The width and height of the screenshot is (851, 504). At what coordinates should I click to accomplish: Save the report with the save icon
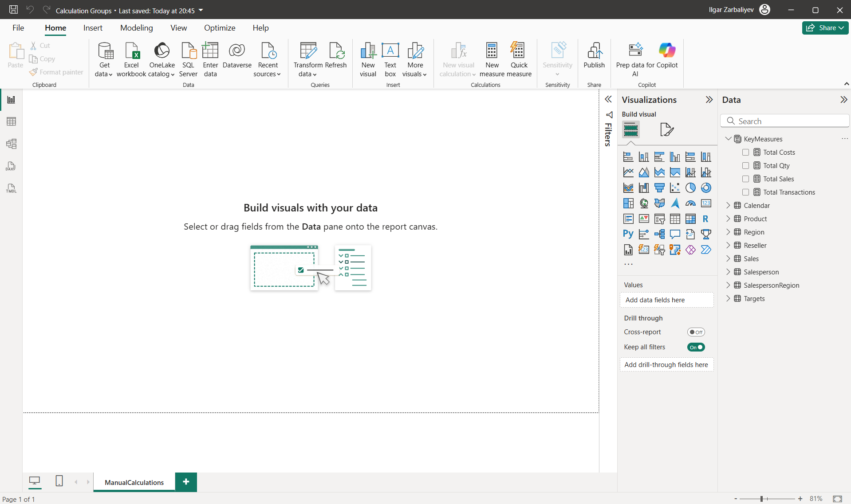tap(14, 10)
